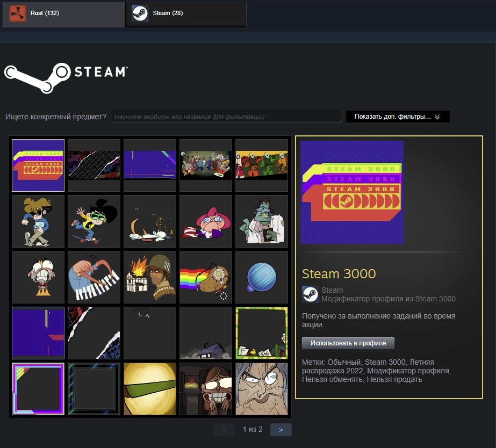Viewport: 496px width, 448px height.
Task: Click the "1 из 2" page indicator
Action: (x=253, y=429)
